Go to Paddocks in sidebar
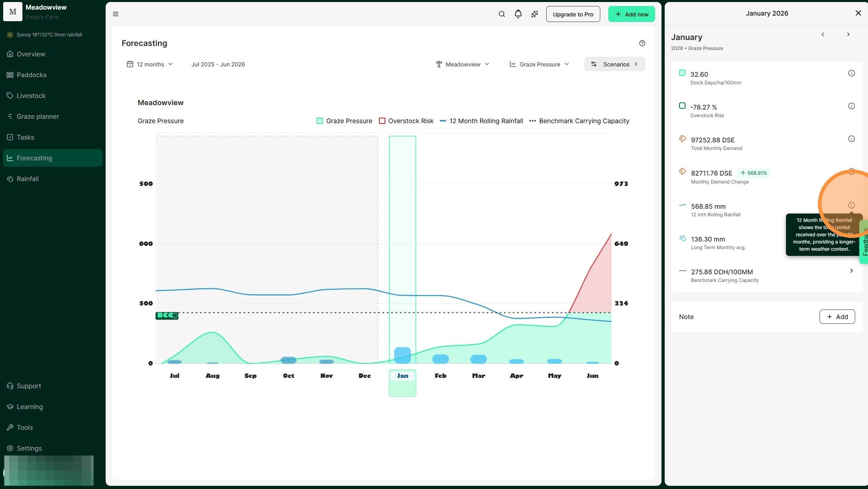The image size is (868, 489). pos(32,75)
